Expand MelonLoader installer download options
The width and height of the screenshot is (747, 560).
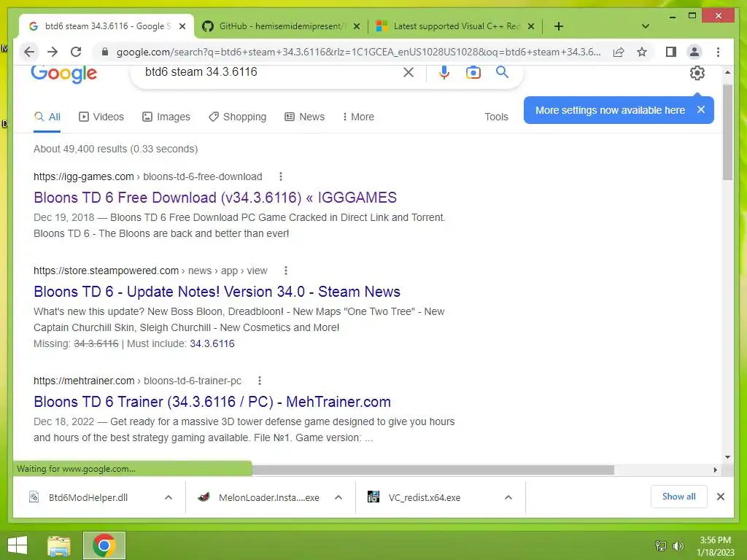click(338, 497)
